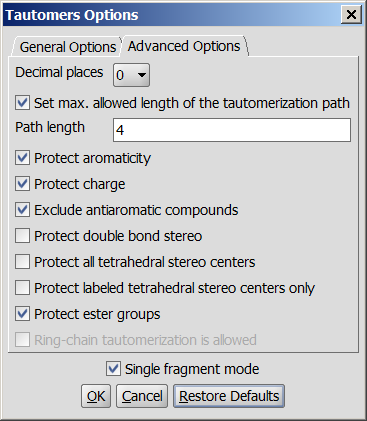Enable Protect double bond stereo
Image resolution: width=367 pixels, height=421 pixels.
[x=22, y=236]
